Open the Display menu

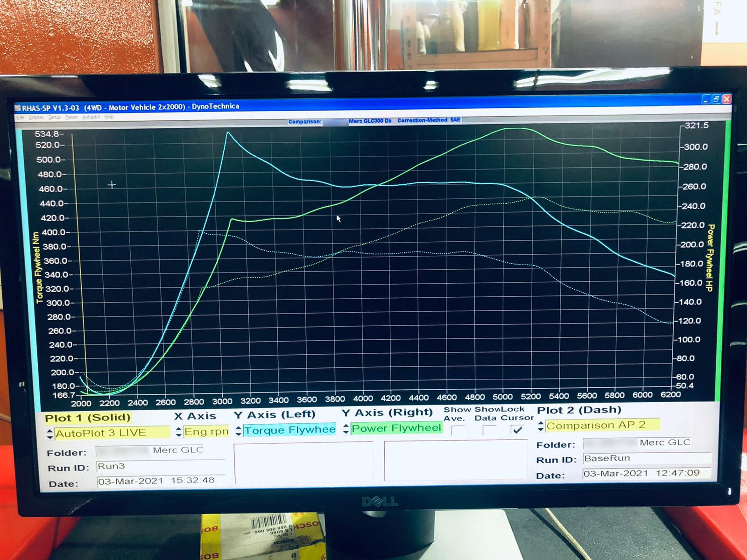36,118
